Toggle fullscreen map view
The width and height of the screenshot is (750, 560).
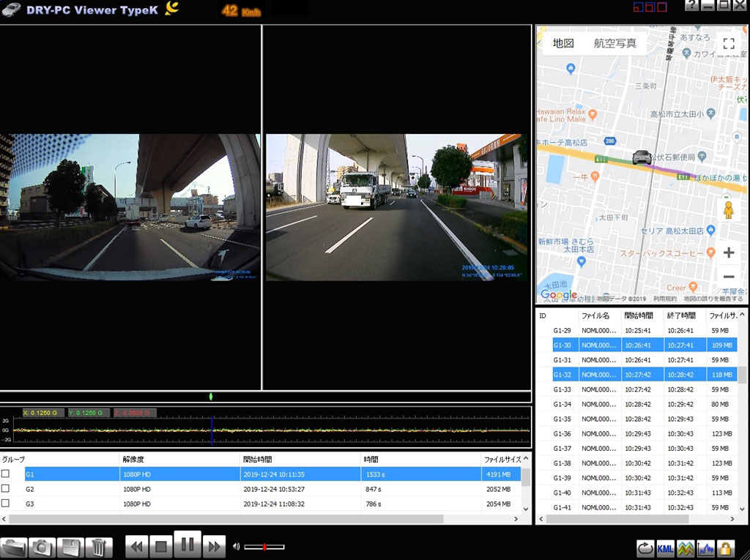point(729,44)
